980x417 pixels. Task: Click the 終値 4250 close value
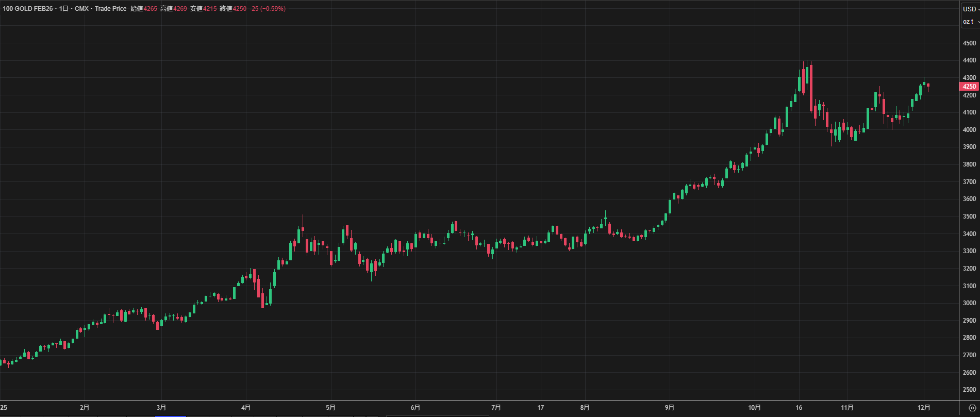[x=233, y=9]
